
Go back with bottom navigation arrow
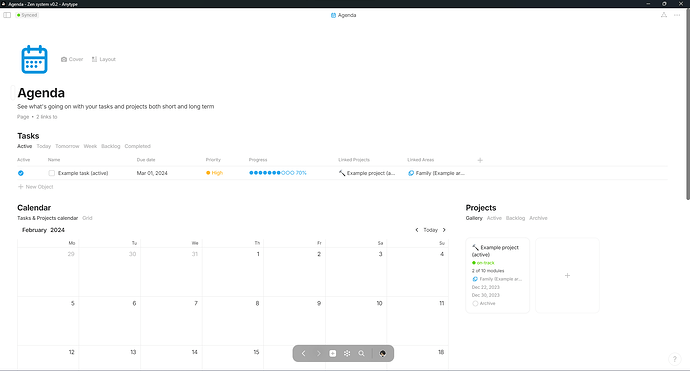tap(304, 353)
